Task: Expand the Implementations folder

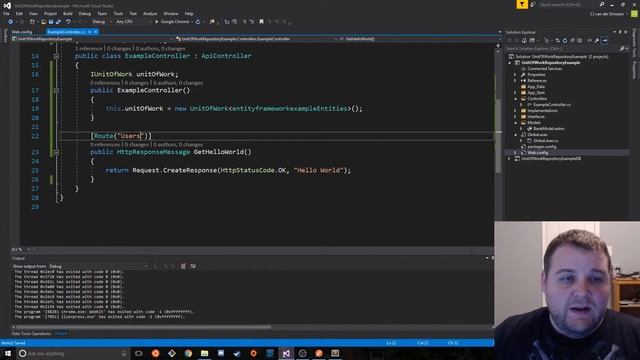Action: pos(516,111)
